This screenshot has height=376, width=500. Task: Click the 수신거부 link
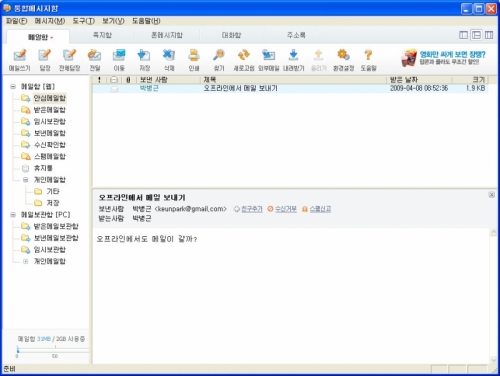(x=286, y=209)
